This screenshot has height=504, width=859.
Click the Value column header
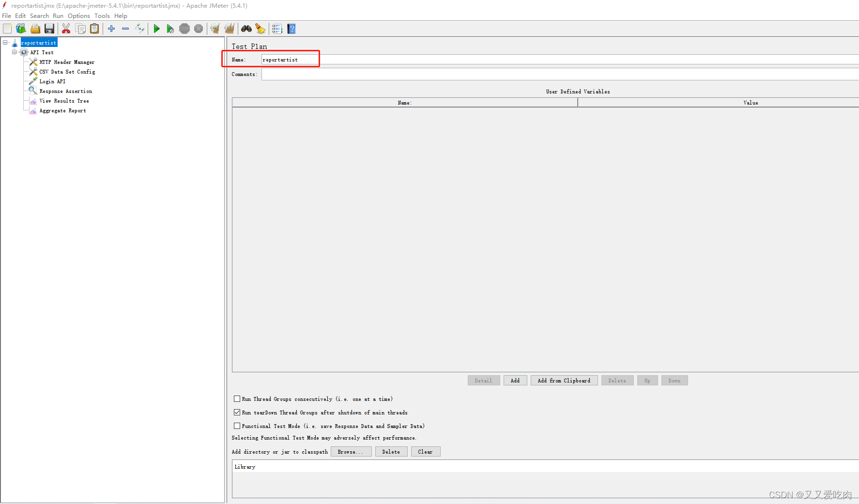pos(719,103)
